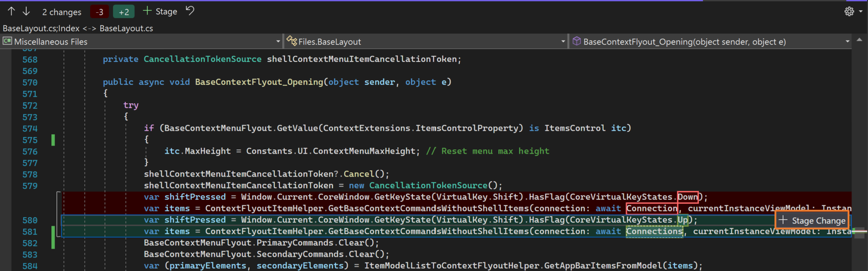The height and width of the screenshot is (271, 868).
Task: Click the Miscellaneous Files project icon
Action: coord(7,41)
